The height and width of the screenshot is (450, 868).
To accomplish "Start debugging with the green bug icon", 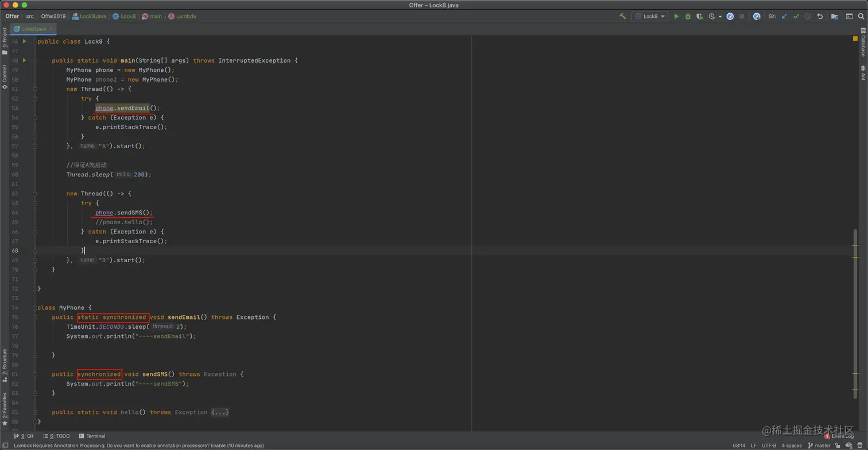I will (x=688, y=17).
